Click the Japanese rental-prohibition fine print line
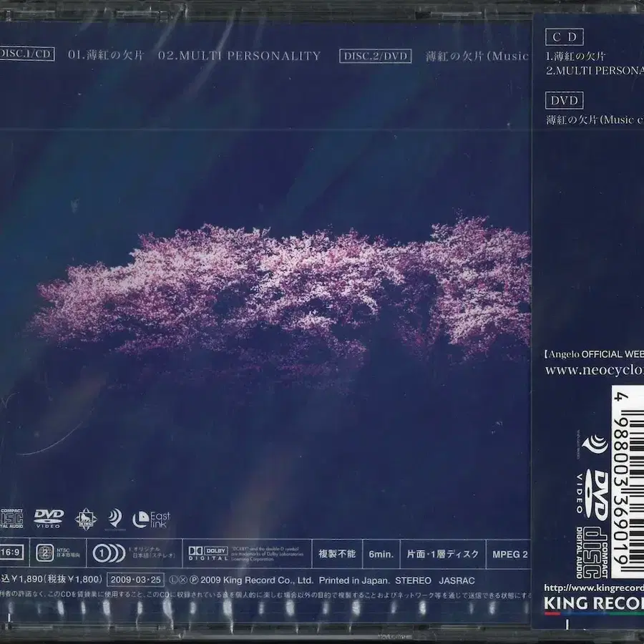This screenshot has height=644, width=644. pos(265,595)
